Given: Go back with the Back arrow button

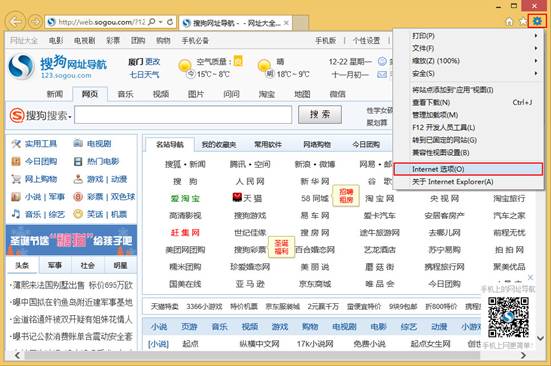Looking at the screenshot, I should pos(15,22).
